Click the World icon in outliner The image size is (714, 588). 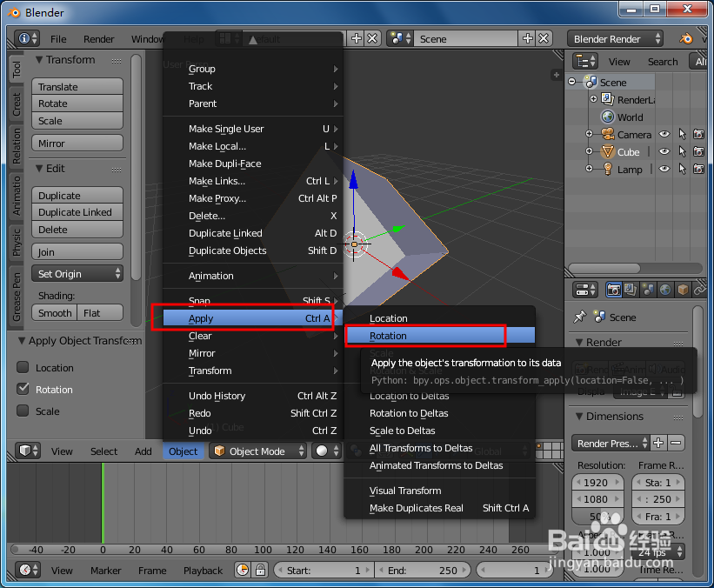(x=607, y=117)
